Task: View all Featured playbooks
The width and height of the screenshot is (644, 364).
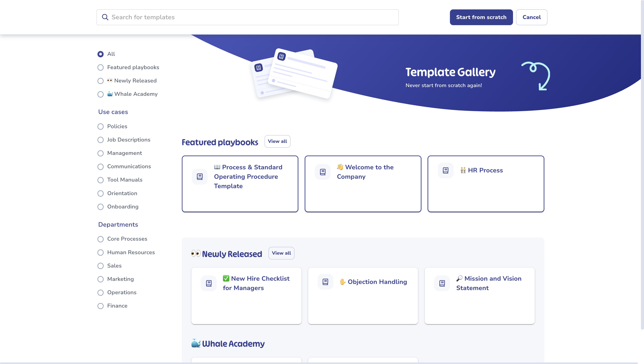Action: 277,141
